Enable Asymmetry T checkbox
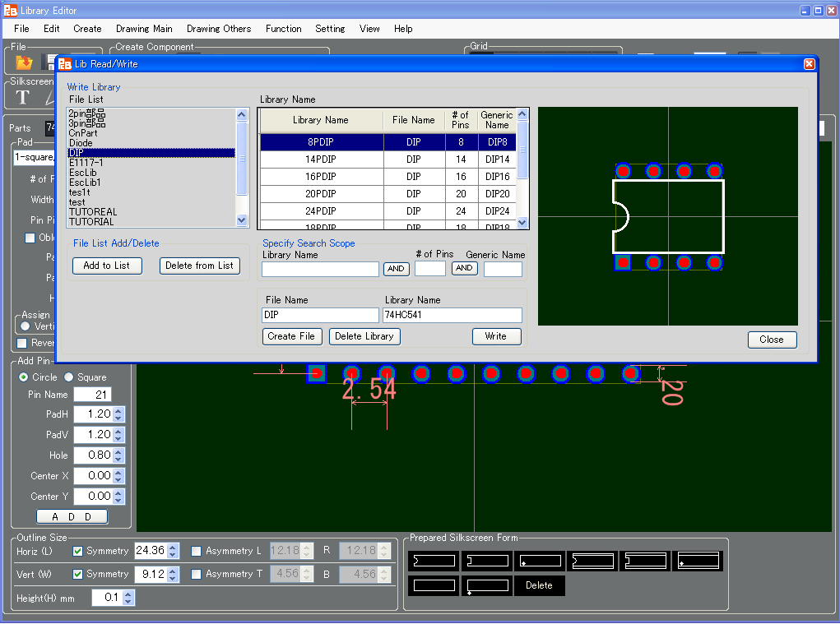The height and width of the screenshot is (624, 840). tap(197, 574)
